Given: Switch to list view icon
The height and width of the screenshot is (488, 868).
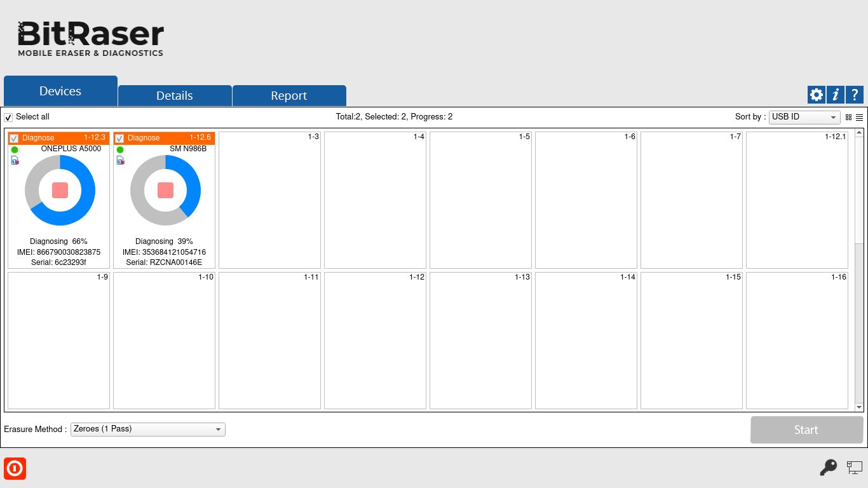Looking at the screenshot, I should click(859, 118).
